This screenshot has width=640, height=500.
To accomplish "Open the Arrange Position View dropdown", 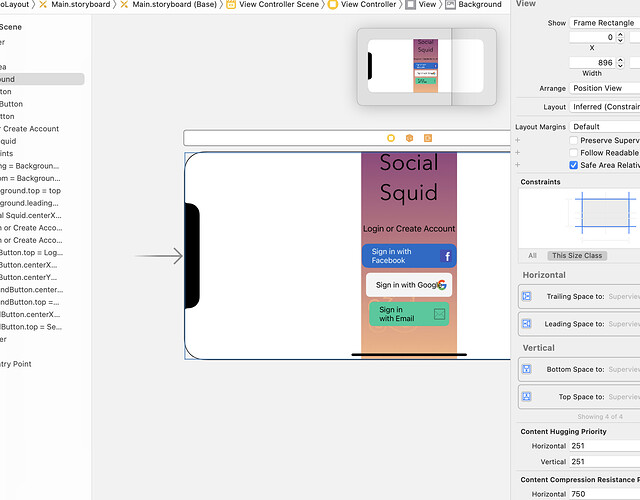I will pos(604,88).
